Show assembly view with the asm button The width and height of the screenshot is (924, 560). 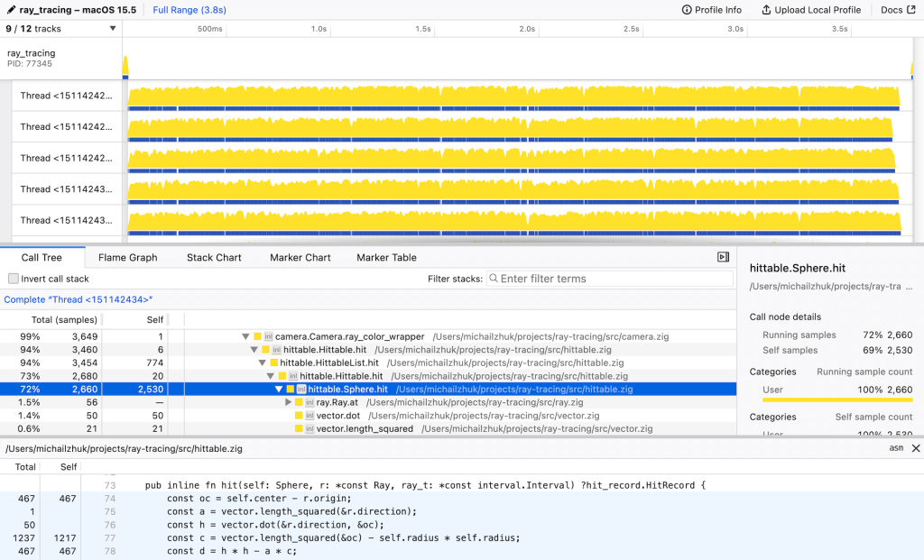pyautogui.click(x=896, y=448)
